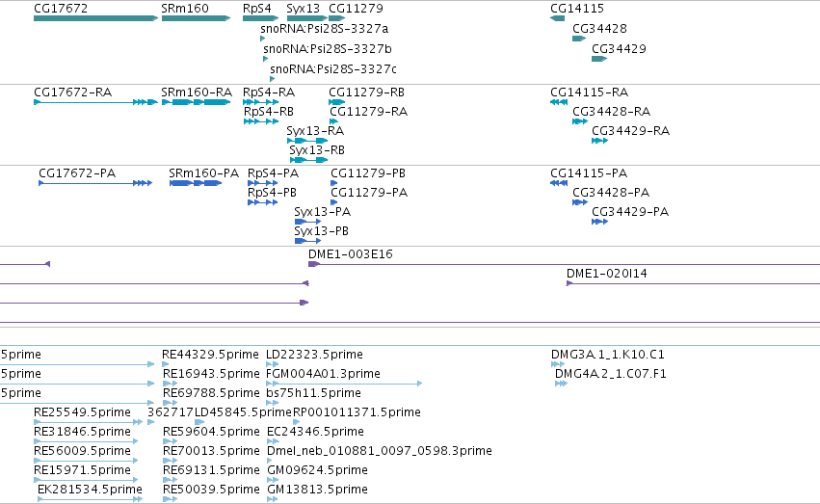820x504 pixels.
Task: Select the CG11279 gene label
Action: pos(356,9)
